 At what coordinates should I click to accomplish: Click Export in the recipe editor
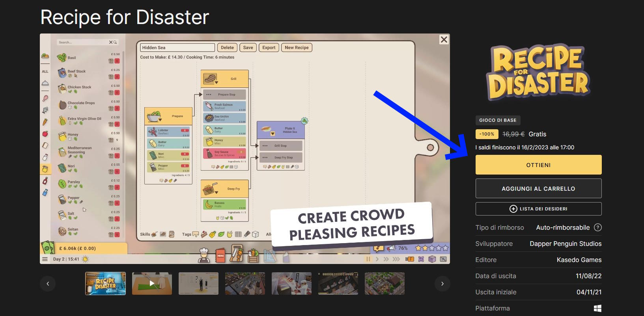point(269,48)
